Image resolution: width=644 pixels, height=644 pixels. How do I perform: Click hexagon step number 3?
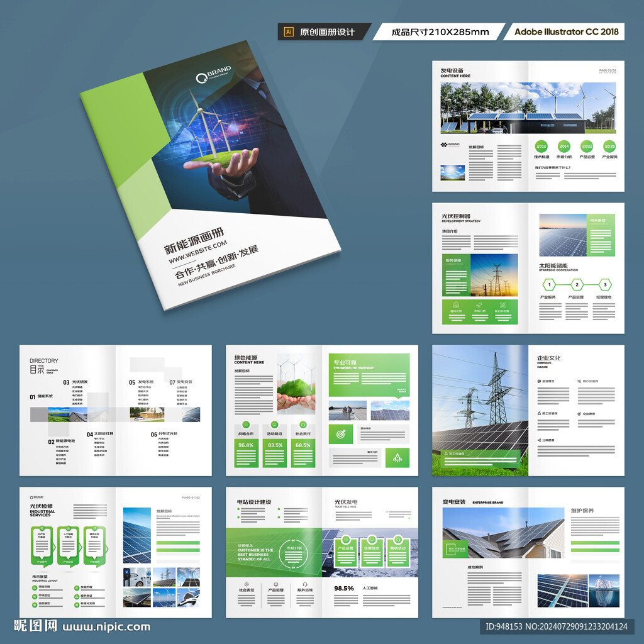(605, 284)
